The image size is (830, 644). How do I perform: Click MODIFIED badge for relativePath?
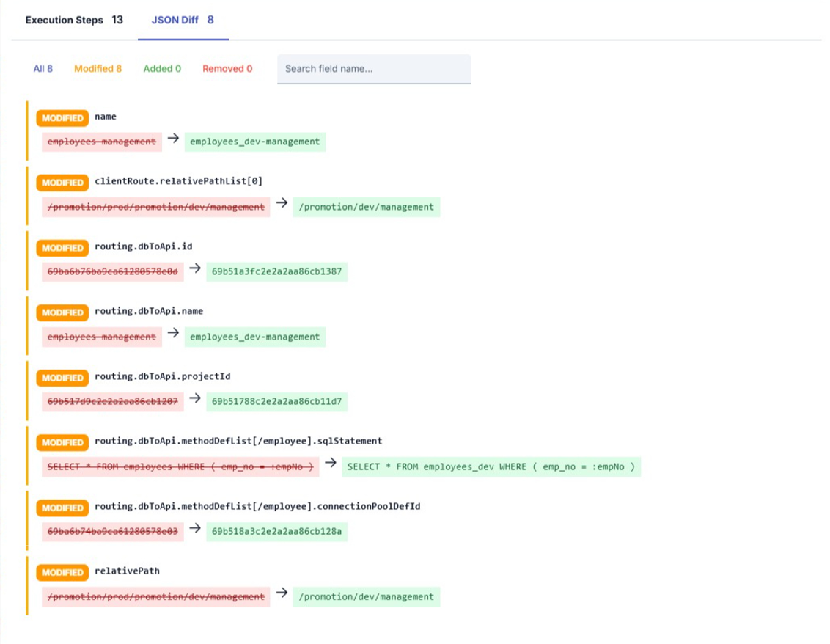(62, 573)
